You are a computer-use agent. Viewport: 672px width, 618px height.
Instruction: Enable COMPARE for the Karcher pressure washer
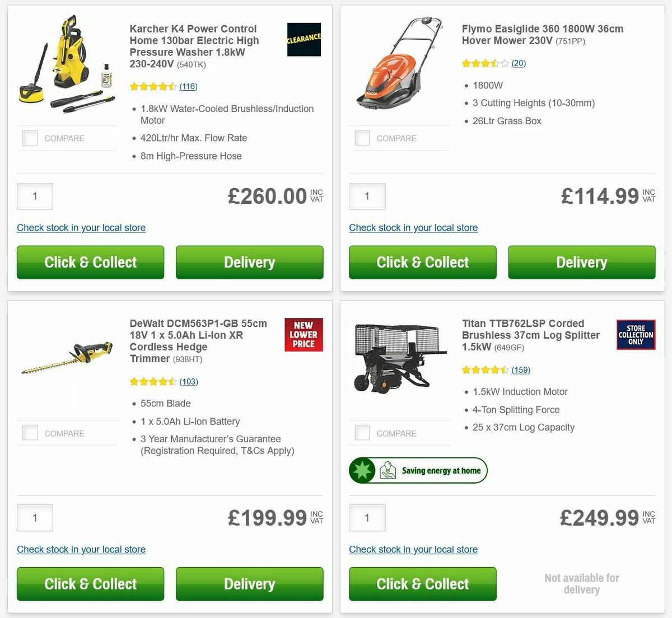pos(30,138)
